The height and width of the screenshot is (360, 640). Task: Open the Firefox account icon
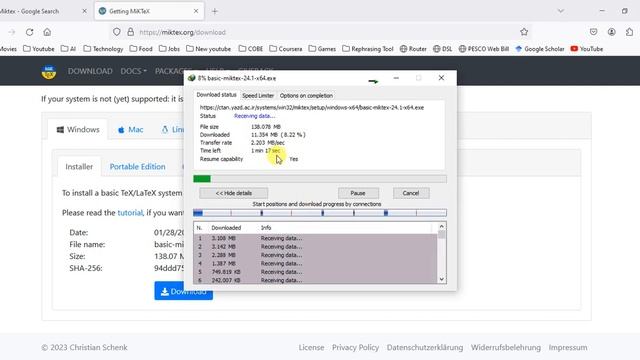point(611,32)
